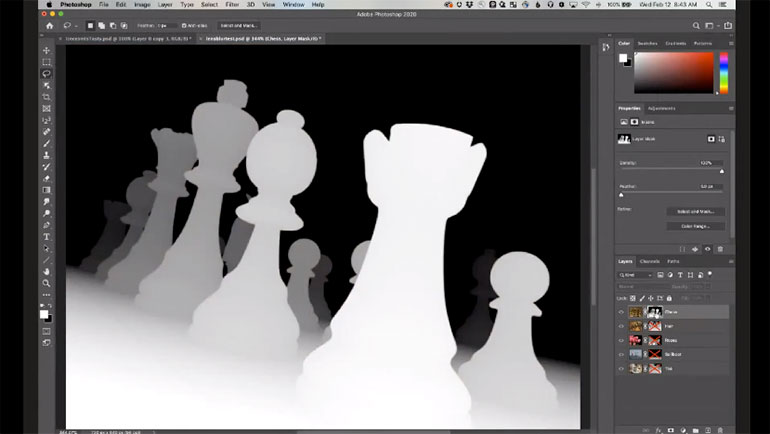Toggle visibility of the Sailboat layer
This screenshot has height=434, width=770.
tap(621, 354)
